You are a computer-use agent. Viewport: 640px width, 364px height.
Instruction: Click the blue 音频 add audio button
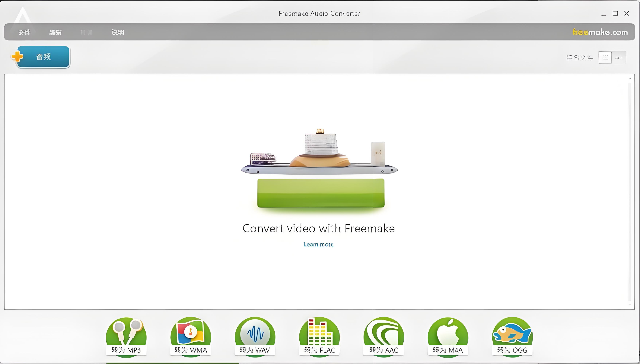click(43, 57)
